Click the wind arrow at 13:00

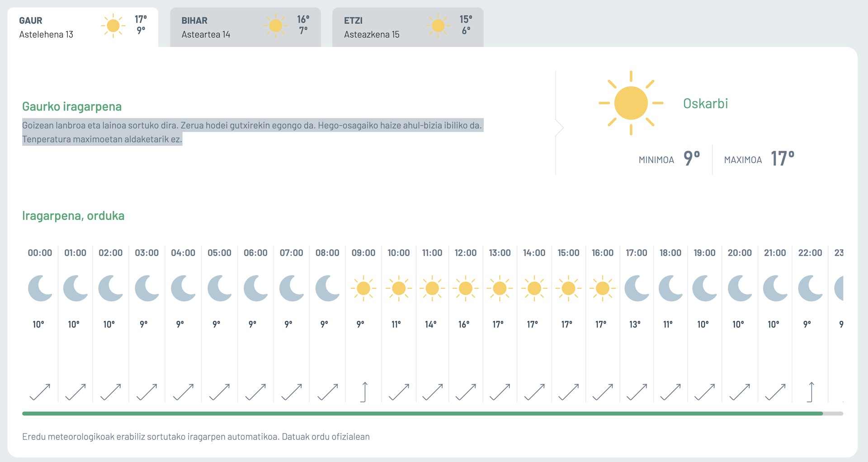[x=500, y=392]
